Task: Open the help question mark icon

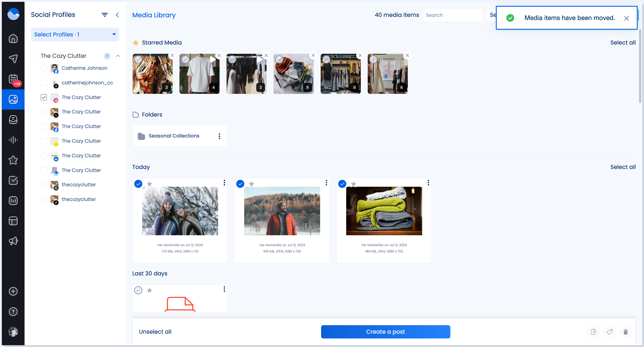Action: click(x=13, y=311)
